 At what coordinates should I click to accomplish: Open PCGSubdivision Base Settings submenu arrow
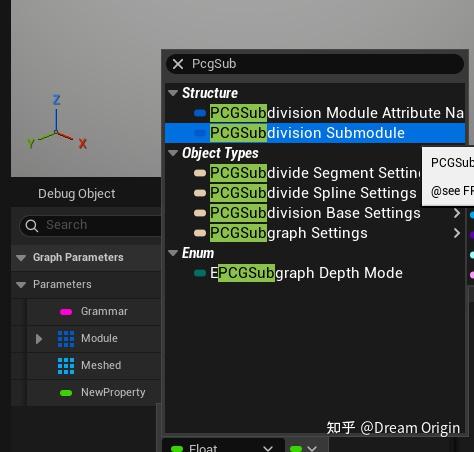tap(457, 213)
